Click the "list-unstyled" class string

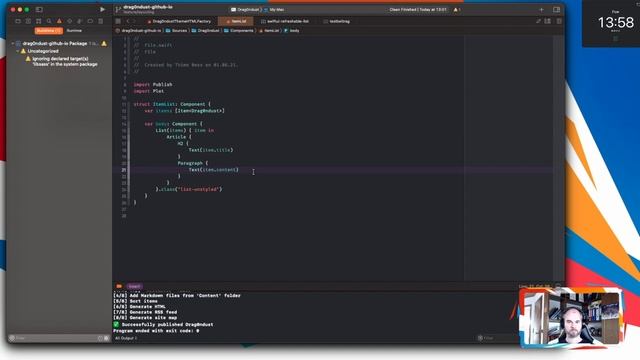(x=199, y=189)
